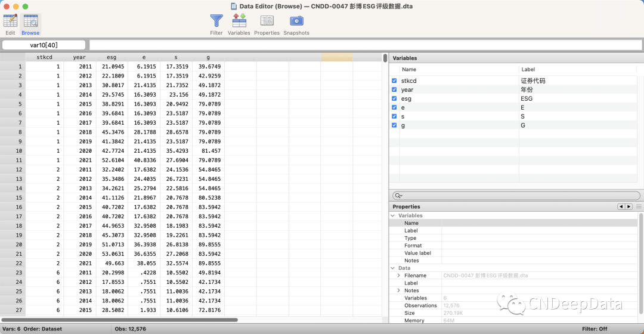Select the esg column header
This screenshot has width=644, height=334.
(112, 57)
